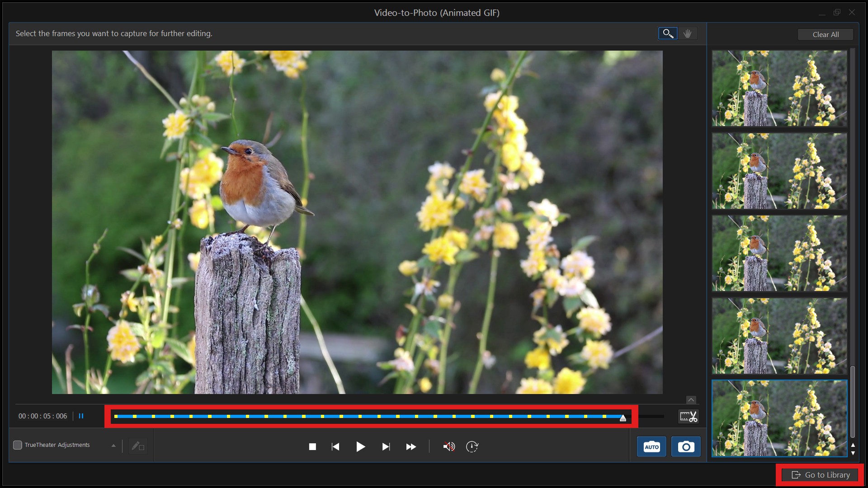The height and width of the screenshot is (488, 868).
Task: Click the timeline playhead handle
Action: click(x=623, y=418)
